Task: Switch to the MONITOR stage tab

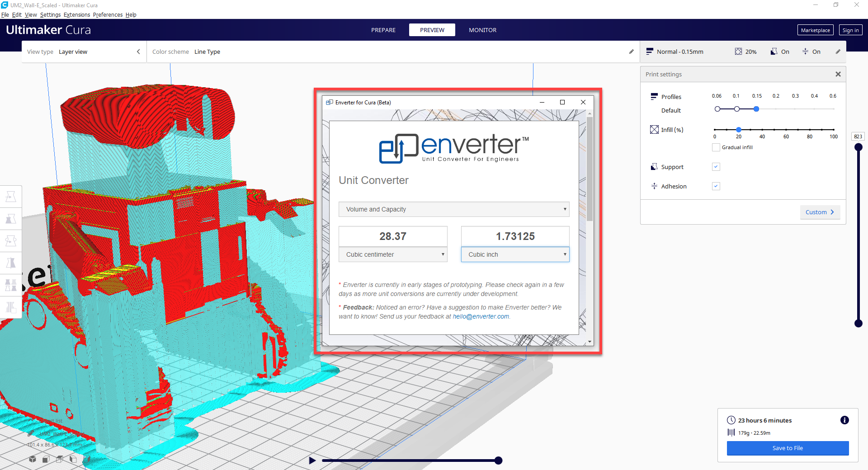Action: (482, 30)
